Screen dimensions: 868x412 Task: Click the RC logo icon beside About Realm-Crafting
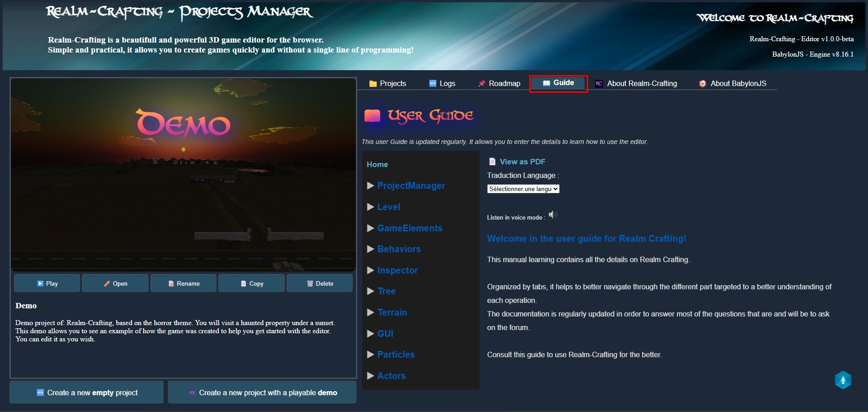point(599,84)
